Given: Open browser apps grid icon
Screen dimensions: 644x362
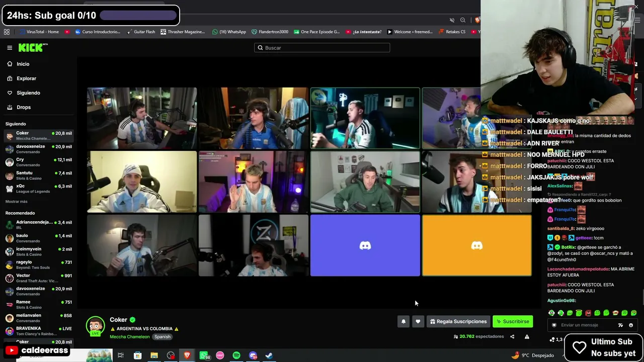Looking at the screenshot, I should [7, 32].
